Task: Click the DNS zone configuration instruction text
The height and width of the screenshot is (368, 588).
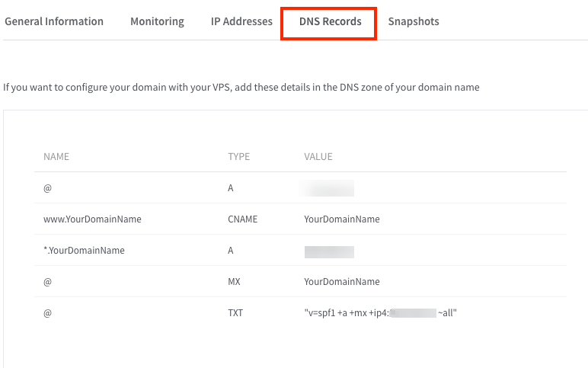Action: click(x=241, y=88)
